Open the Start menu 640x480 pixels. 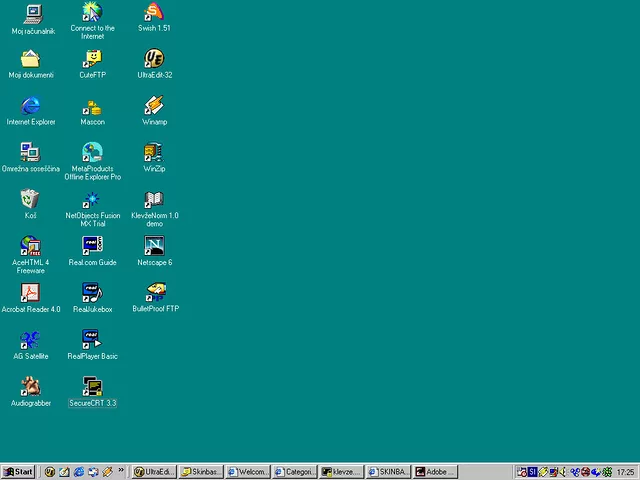19,472
